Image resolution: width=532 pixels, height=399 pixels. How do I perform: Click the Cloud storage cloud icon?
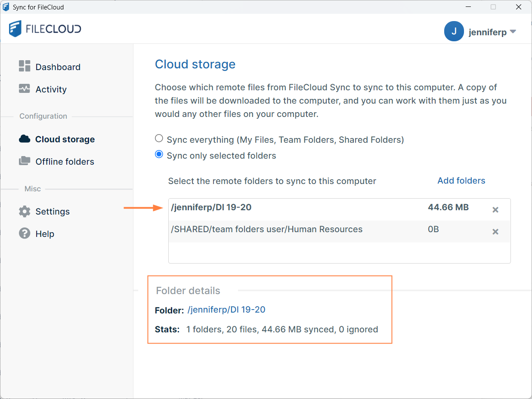click(x=25, y=139)
